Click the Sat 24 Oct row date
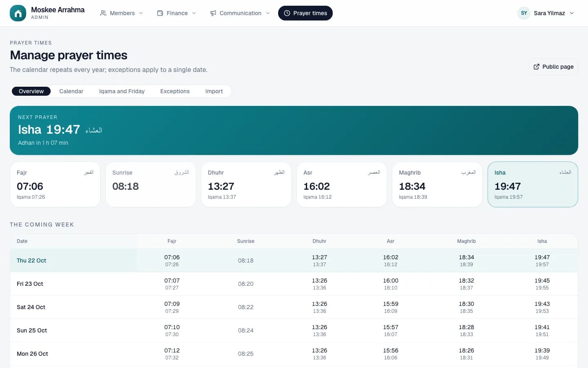588x368 pixels. tap(31, 307)
